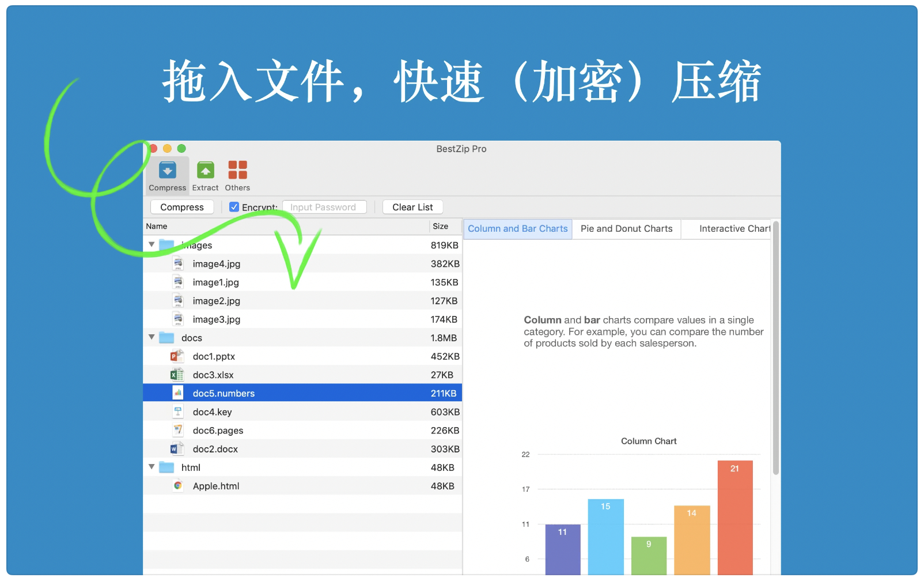Click the image4.jpg file icon

[x=179, y=264]
